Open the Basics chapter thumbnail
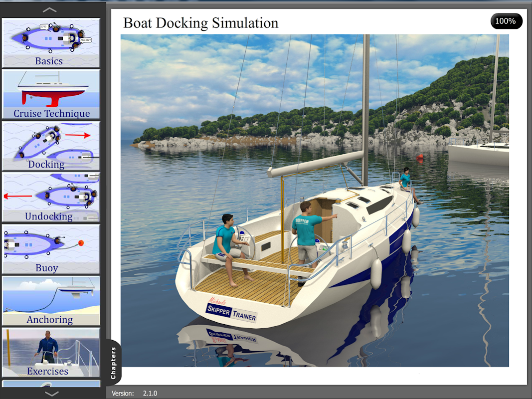This screenshot has width=532, height=399. (x=51, y=43)
